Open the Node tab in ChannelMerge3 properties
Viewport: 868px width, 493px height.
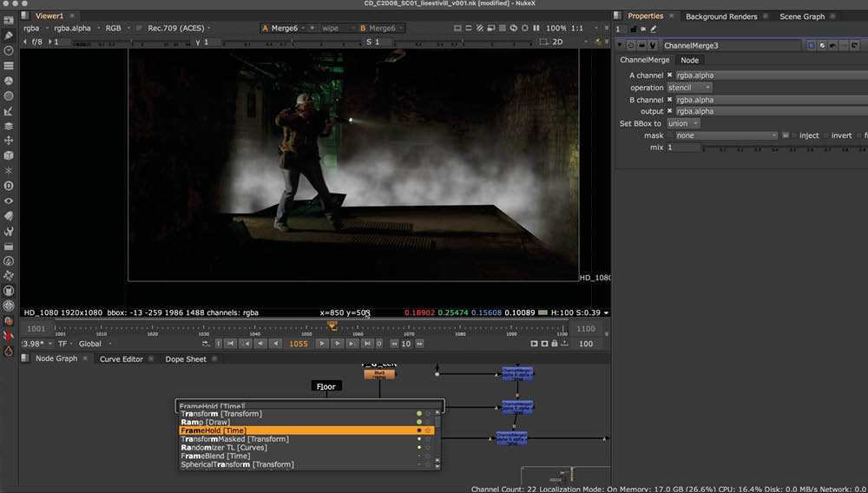[689, 60]
